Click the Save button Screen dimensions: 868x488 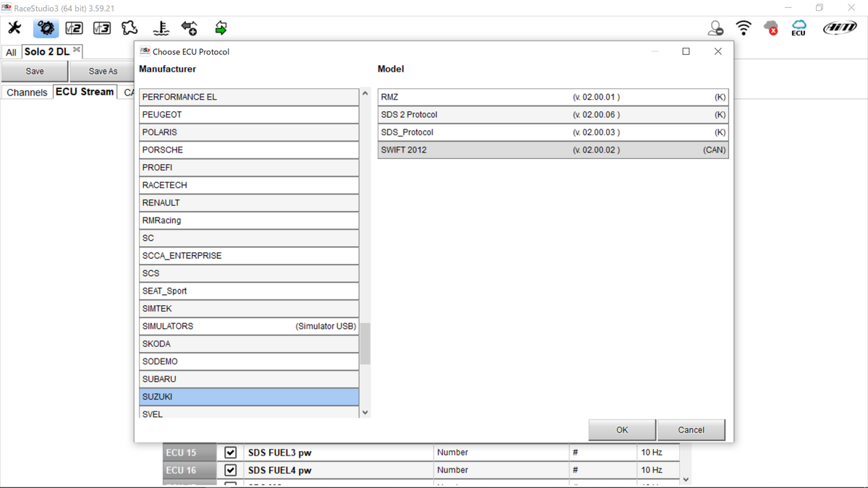pos(35,72)
